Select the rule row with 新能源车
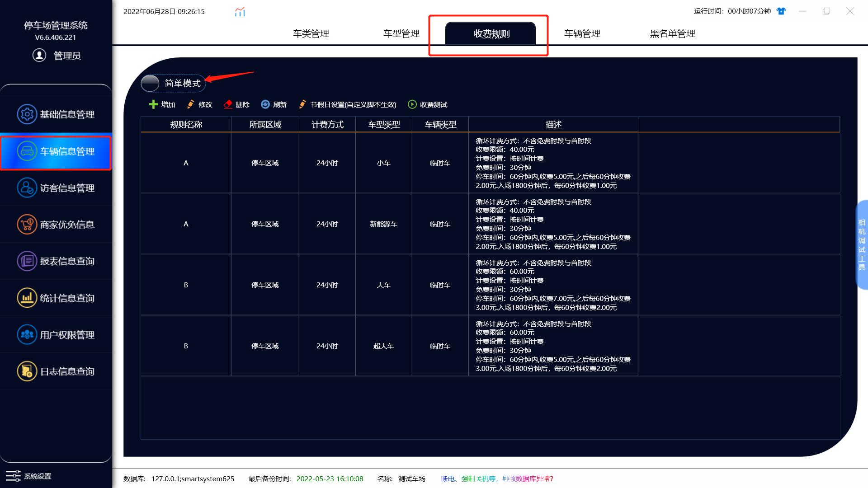This screenshot has width=868, height=488. coord(490,224)
